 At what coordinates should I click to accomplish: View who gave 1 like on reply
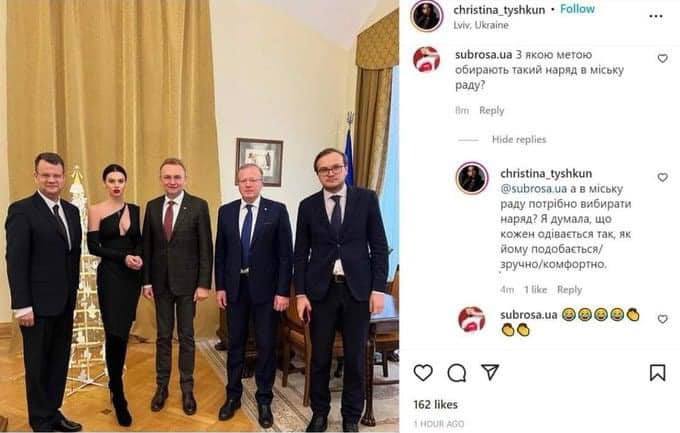point(536,290)
